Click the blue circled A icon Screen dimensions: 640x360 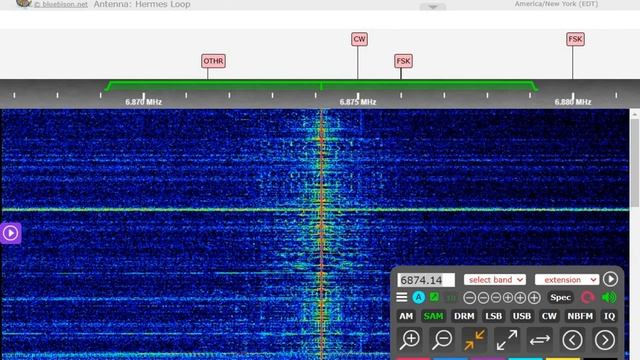(418, 298)
